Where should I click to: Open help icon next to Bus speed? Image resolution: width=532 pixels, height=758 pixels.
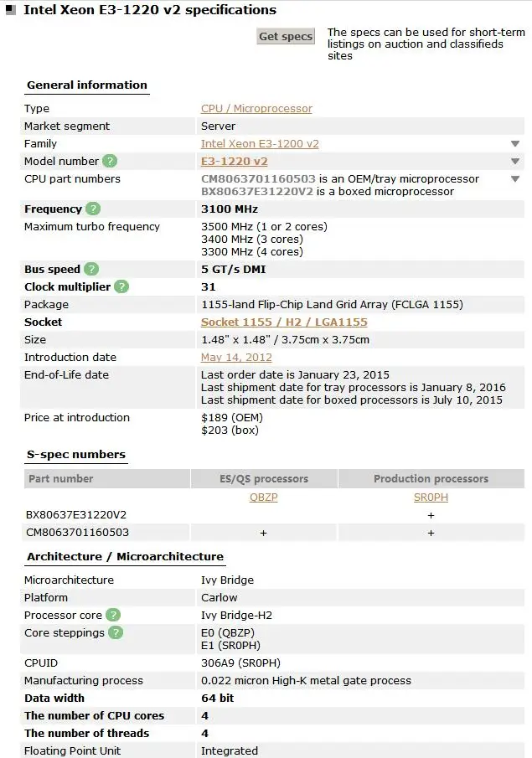point(91,270)
